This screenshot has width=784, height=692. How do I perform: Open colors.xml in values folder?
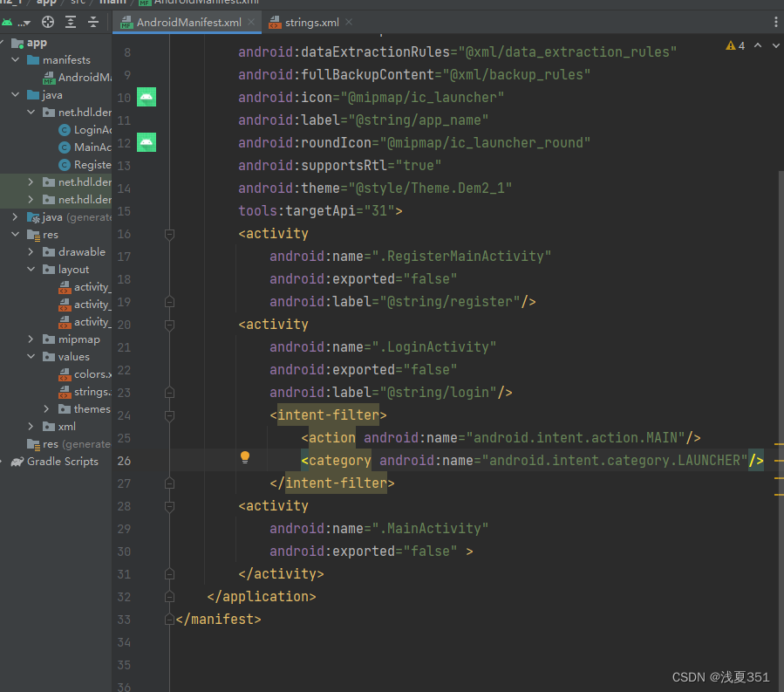tap(85, 373)
